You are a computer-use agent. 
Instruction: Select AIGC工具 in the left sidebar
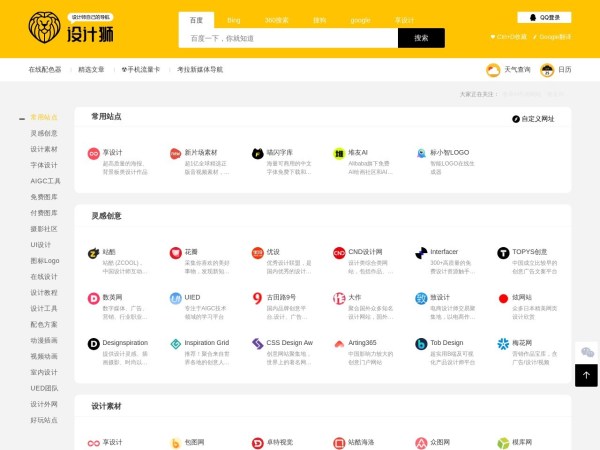click(x=45, y=181)
